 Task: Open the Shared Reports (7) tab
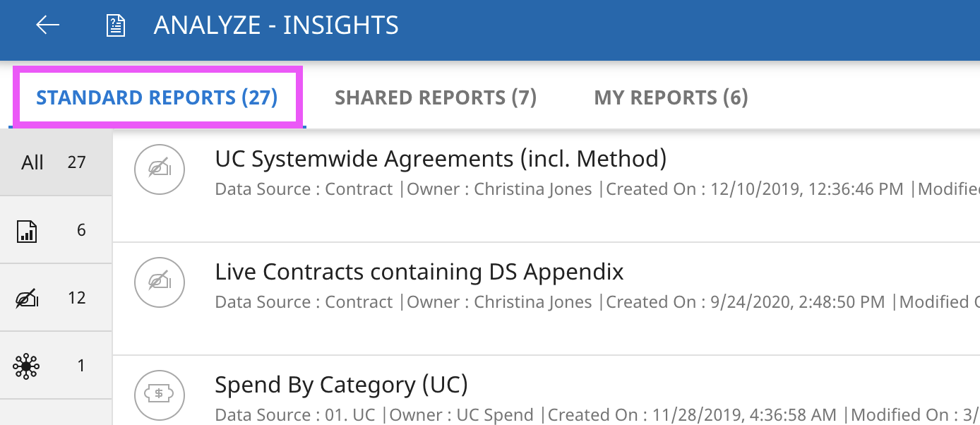tap(436, 97)
